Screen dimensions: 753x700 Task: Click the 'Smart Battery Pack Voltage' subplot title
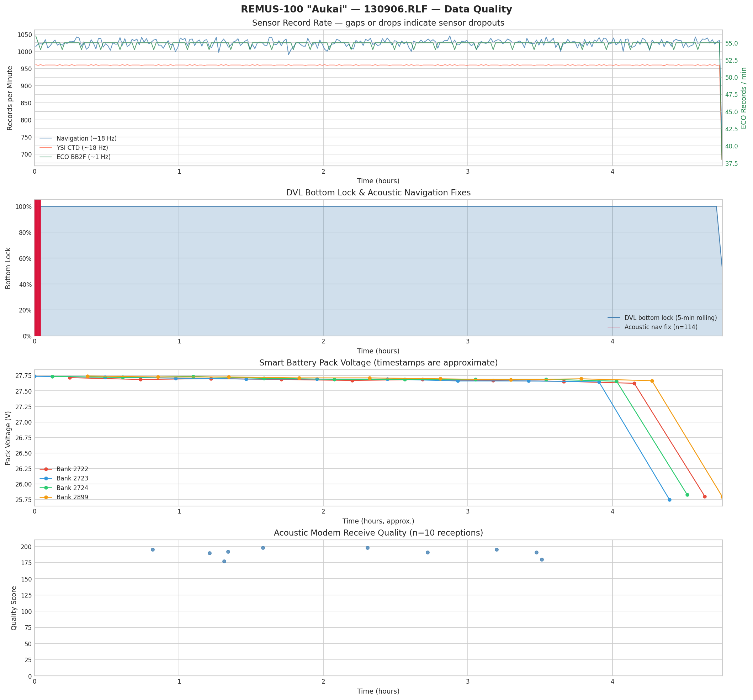click(378, 363)
